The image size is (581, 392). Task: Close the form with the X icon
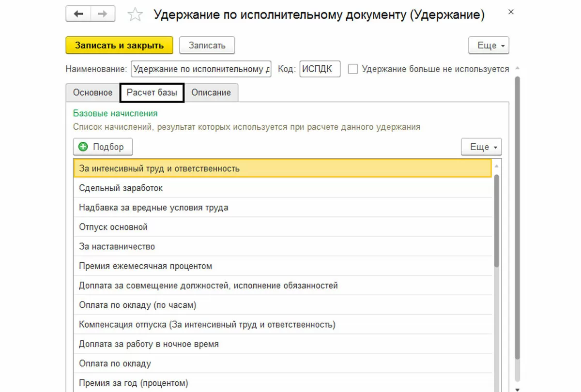coord(510,13)
